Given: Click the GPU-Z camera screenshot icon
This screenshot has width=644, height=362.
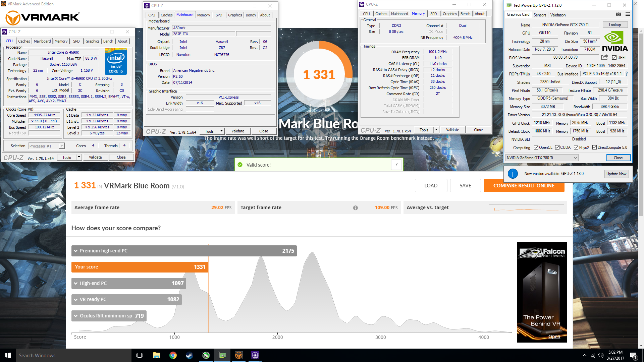Looking at the screenshot, I should point(619,14).
